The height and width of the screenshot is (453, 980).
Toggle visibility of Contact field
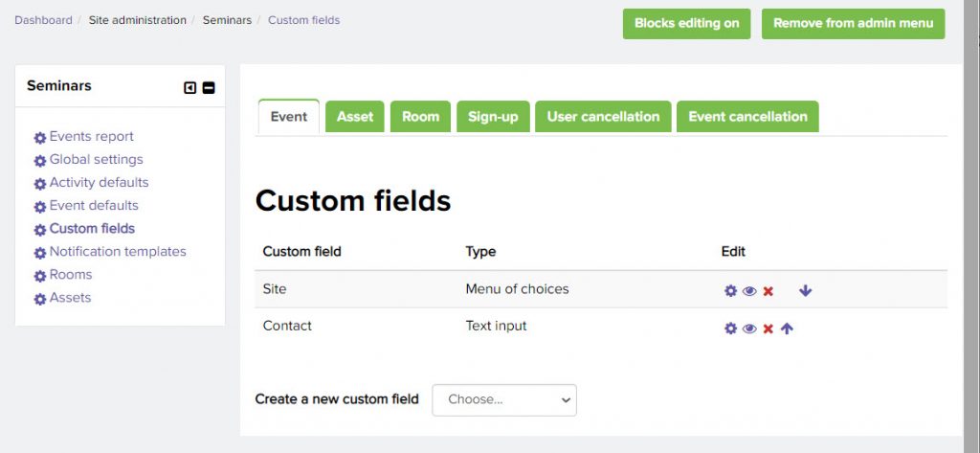(x=749, y=328)
